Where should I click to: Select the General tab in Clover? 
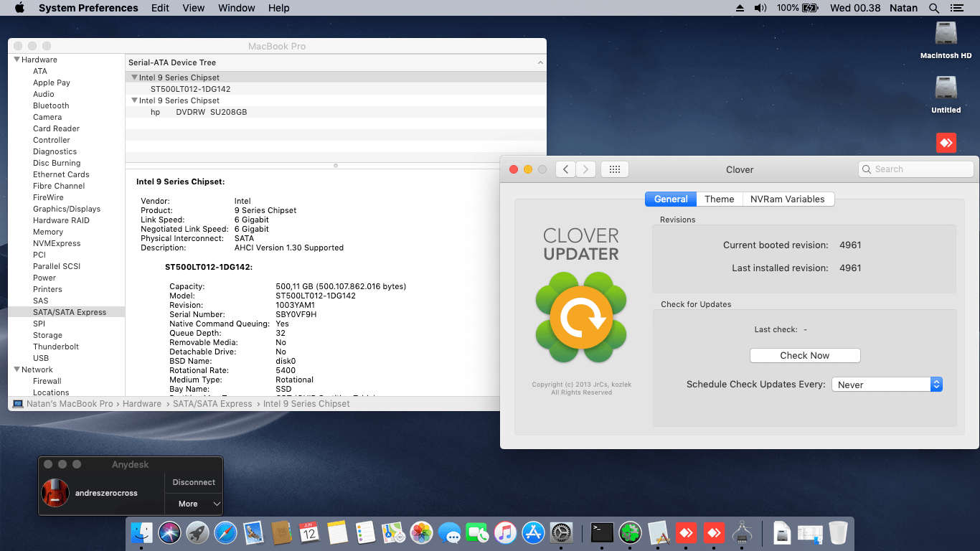click(671, 199)
